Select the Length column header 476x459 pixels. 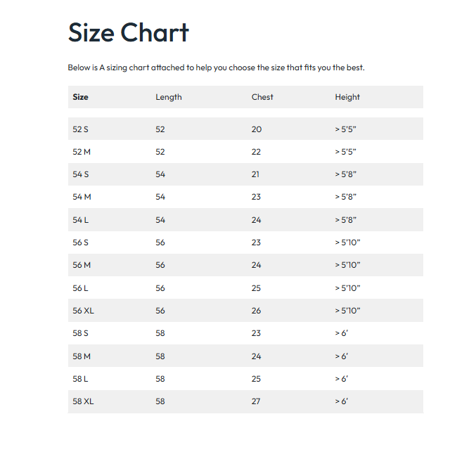(169, 97)
